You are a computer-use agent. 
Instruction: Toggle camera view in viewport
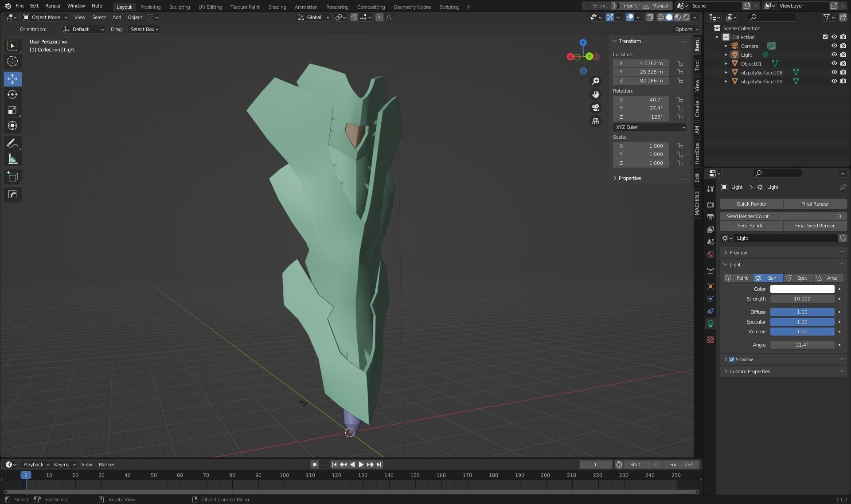596,108
